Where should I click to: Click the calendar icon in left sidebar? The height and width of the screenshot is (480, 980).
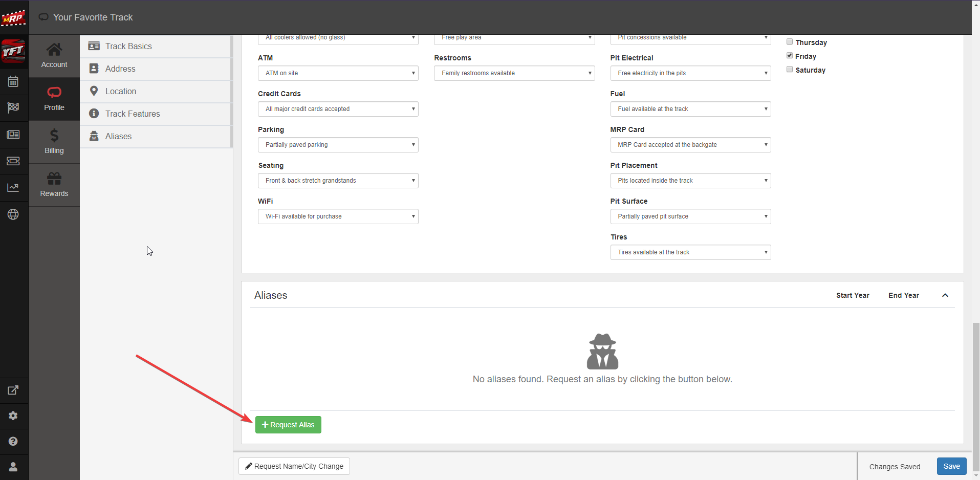click(x=13, y=82)
